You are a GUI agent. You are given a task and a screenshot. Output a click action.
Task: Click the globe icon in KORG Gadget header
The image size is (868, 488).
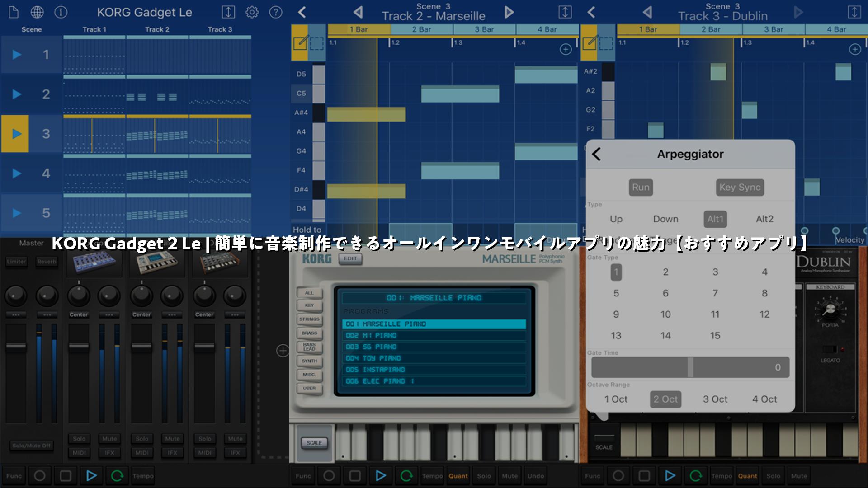[37, 12]
